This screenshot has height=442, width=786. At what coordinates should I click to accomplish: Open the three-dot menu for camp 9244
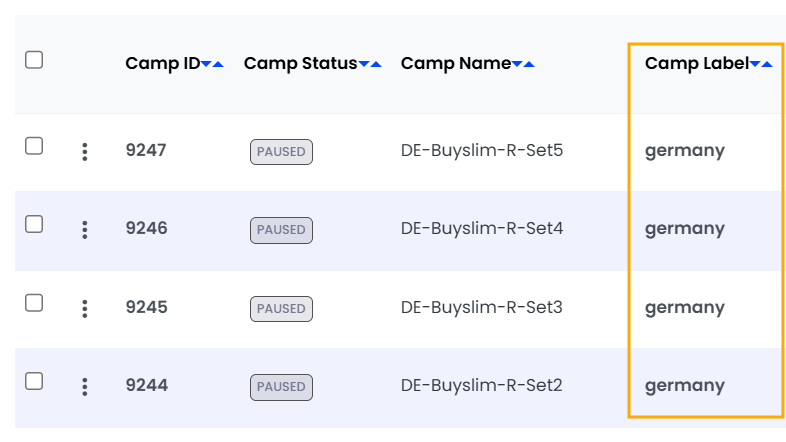click(85, 386)
